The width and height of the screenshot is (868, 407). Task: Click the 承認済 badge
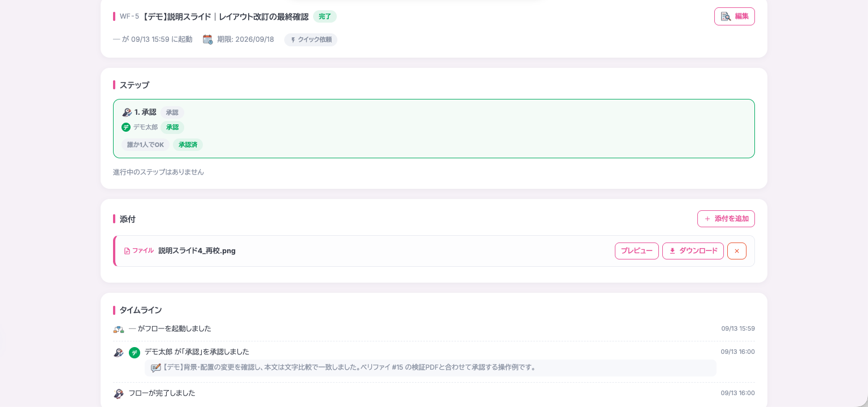(188, 145)
